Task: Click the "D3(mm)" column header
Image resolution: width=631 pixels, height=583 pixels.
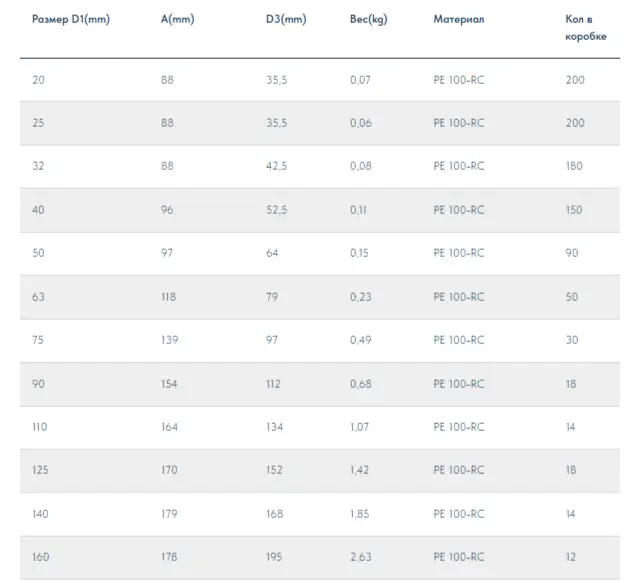Action: click(x=285, y=19)
